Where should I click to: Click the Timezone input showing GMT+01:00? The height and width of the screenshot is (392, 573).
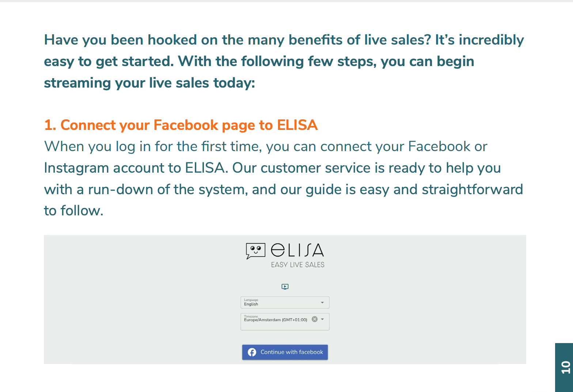tap(276, 320)
